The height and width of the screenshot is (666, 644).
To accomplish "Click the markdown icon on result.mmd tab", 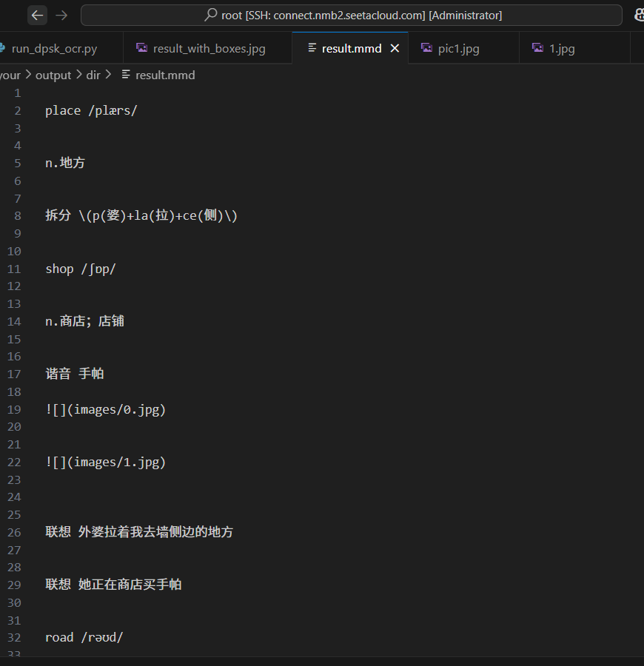I will 311,47.
